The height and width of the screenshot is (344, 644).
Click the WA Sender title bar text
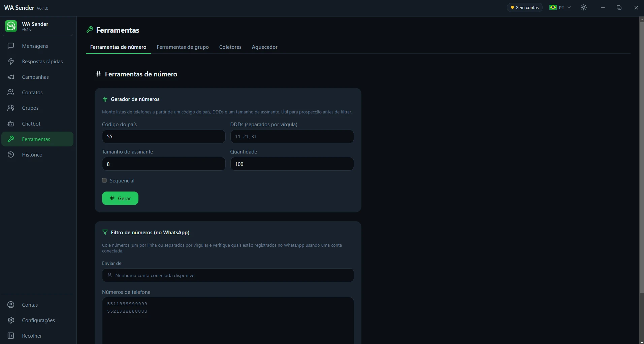click(19, 7)
